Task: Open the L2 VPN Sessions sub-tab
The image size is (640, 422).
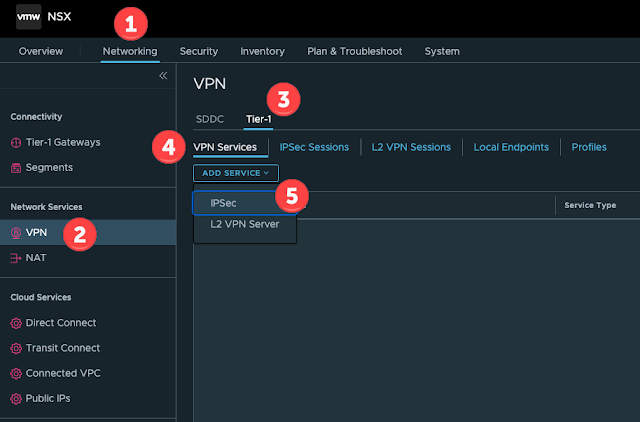Action: 411,147
